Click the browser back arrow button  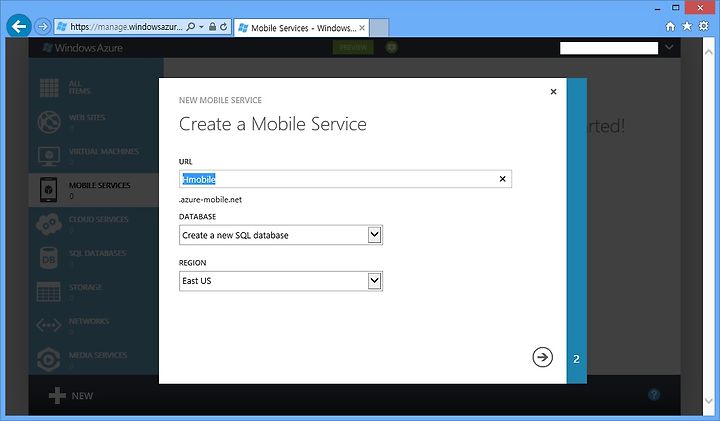(19, 26)
